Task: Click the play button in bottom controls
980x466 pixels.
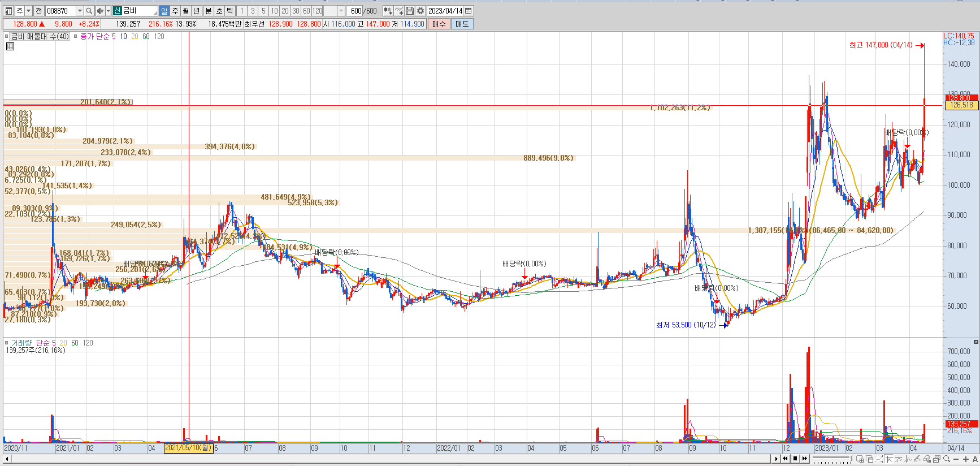Action: [x=776, y=459]
